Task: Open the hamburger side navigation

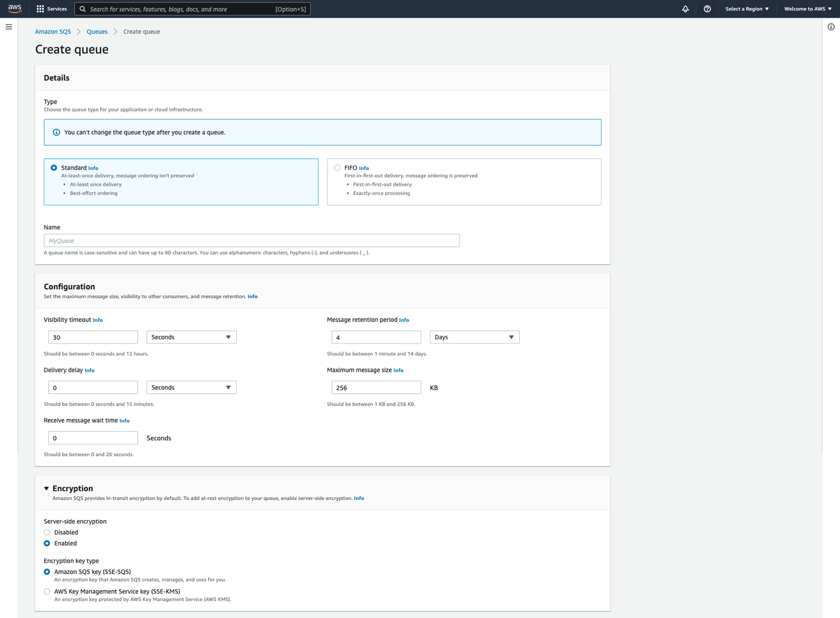Action: pos(9,27)
